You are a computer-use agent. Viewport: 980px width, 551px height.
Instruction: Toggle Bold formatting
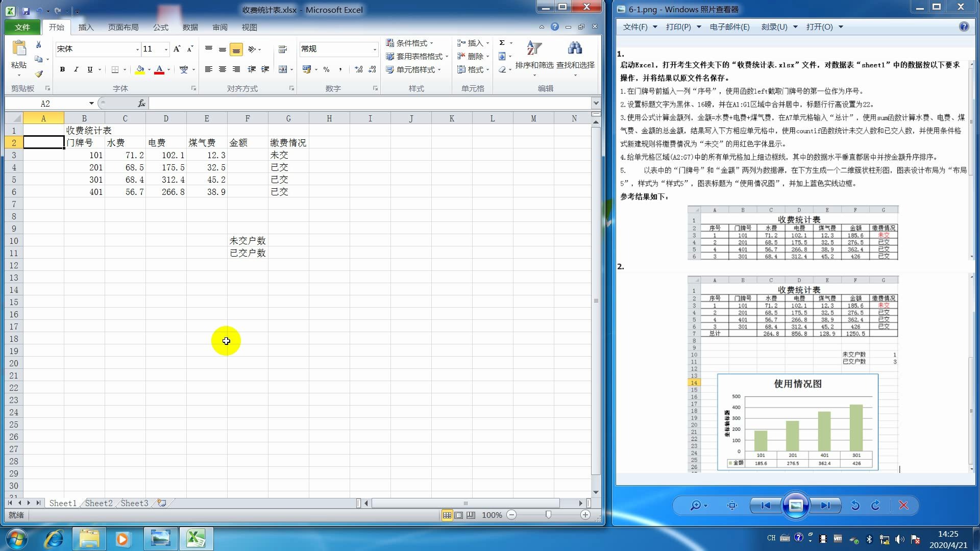click(x=62, y=69)
